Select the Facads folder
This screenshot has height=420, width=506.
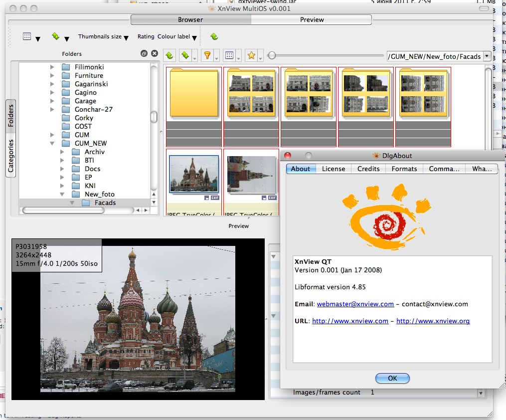coord(105,203)
